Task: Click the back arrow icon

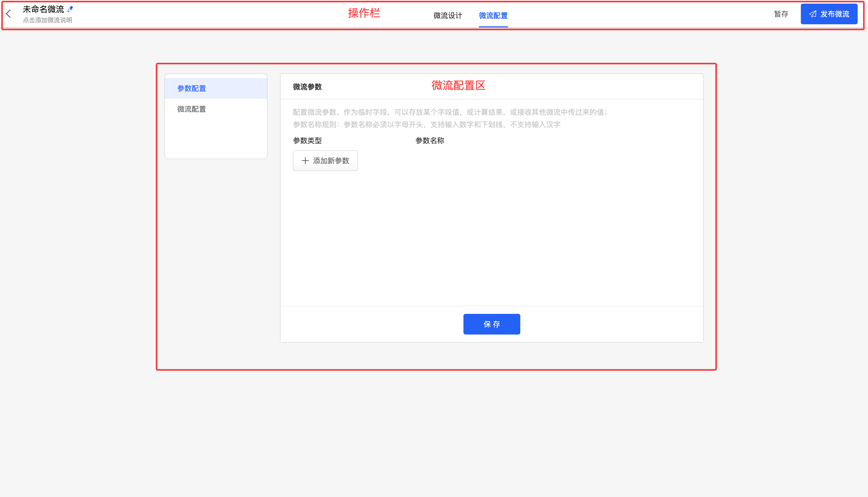Action: click(9, 14)
